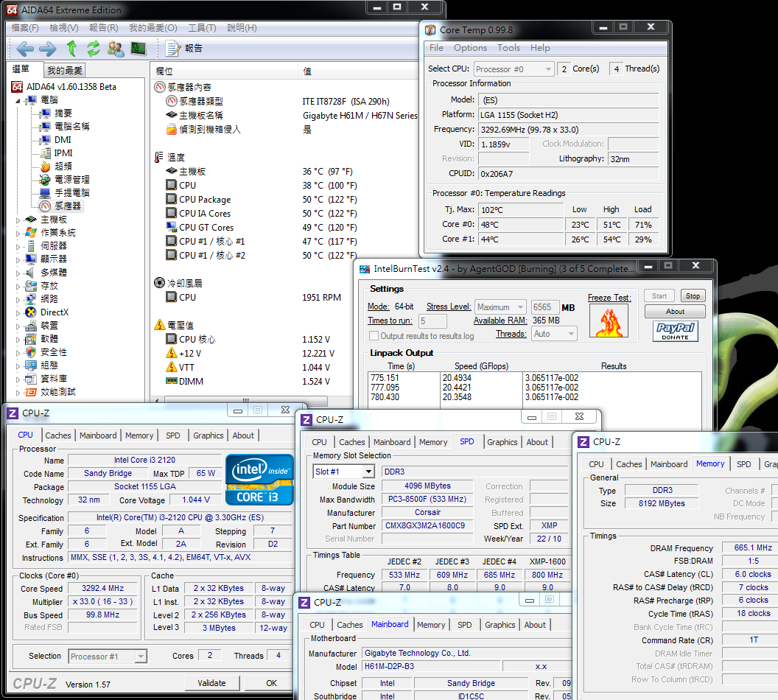The image size is (778, 700).
Task: Click the Validate button in CPU-Z
Action: point(212,683)
